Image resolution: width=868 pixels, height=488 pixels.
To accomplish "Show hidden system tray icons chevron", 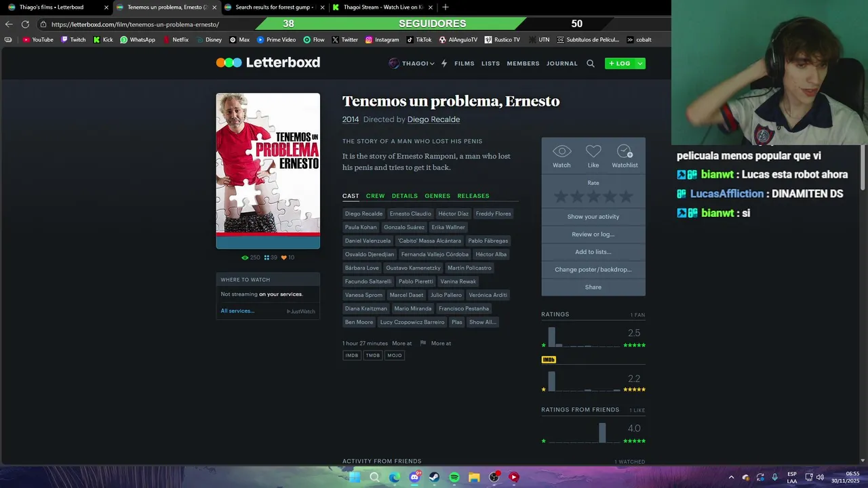I will pos(731,477).
